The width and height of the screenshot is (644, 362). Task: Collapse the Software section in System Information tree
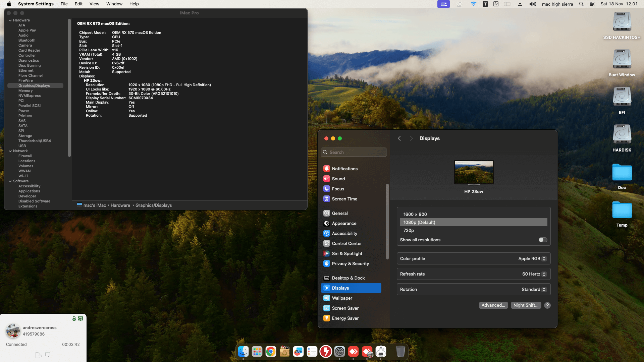click(x=10, y=181)
